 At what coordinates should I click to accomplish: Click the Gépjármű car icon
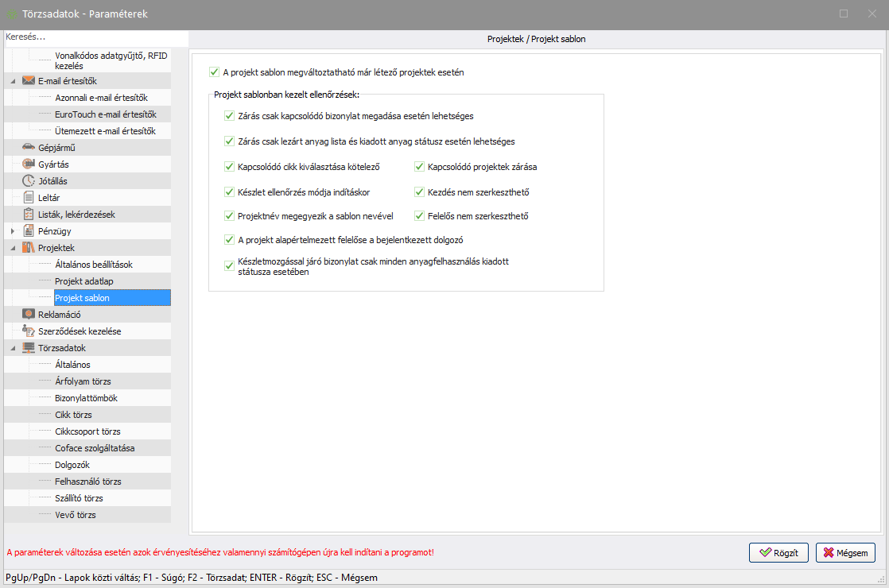[x=29, y=147]
